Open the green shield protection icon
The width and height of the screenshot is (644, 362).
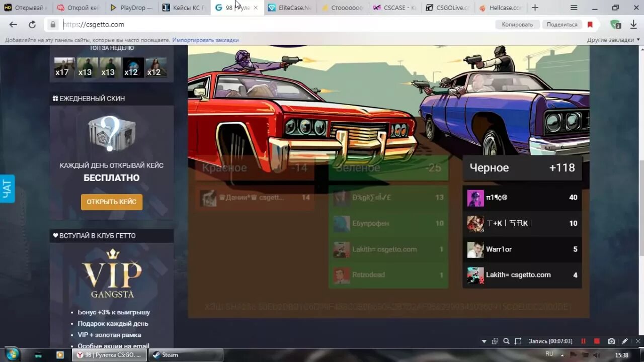tap(615, 25)
